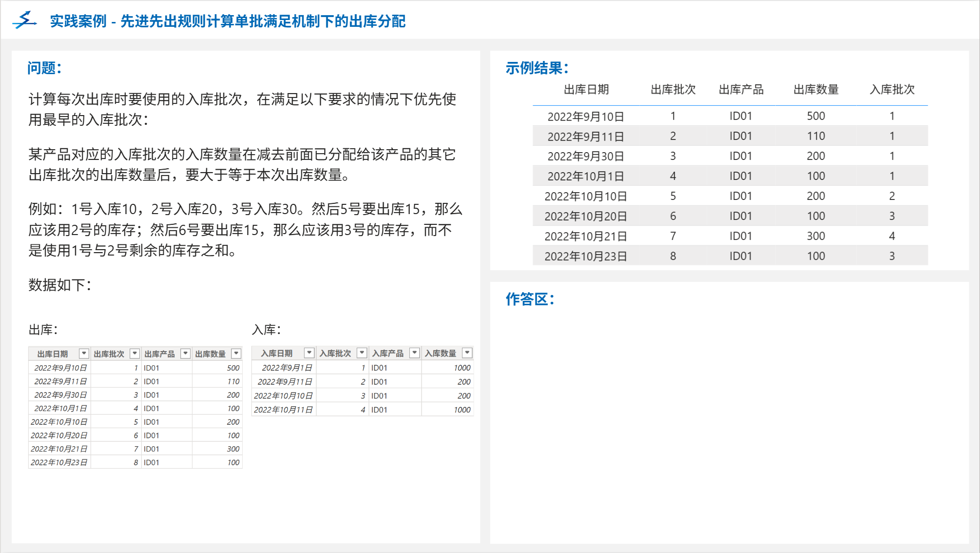The width and height of the screenshot is (980, 553).
Task: Open the 入库数量 filter dropdown arrow
Action: [x=467, y=353]
